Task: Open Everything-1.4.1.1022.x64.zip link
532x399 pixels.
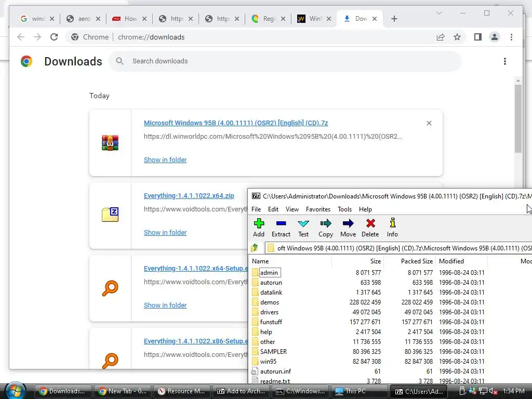Action: [x=189, y=196]
